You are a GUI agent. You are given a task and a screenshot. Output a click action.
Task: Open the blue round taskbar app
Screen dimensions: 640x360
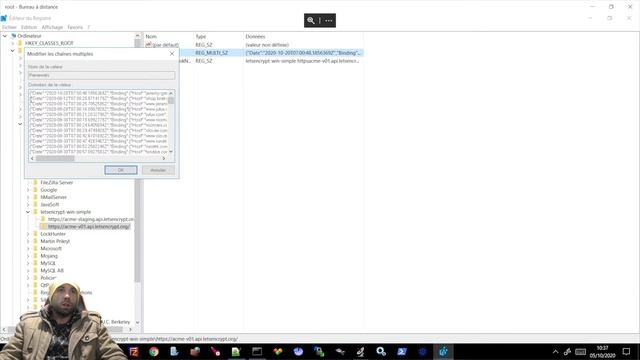[298, 351]
